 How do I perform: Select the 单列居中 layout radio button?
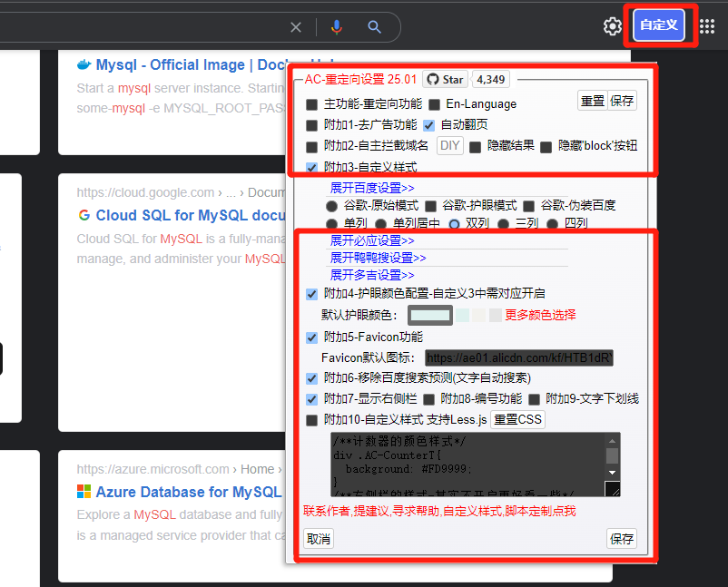[x=380, y=225]
